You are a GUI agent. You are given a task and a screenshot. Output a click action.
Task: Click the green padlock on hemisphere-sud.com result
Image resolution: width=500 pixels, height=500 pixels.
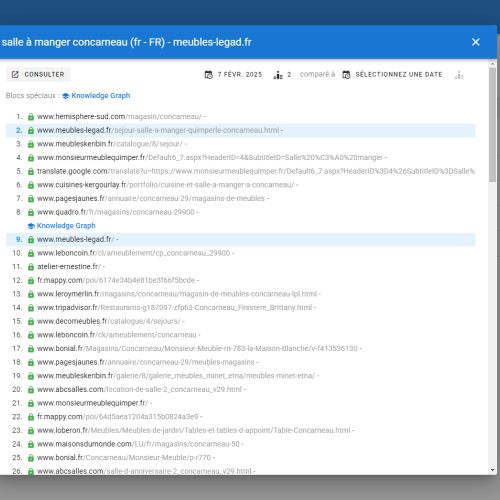click(x=31, y=117)
